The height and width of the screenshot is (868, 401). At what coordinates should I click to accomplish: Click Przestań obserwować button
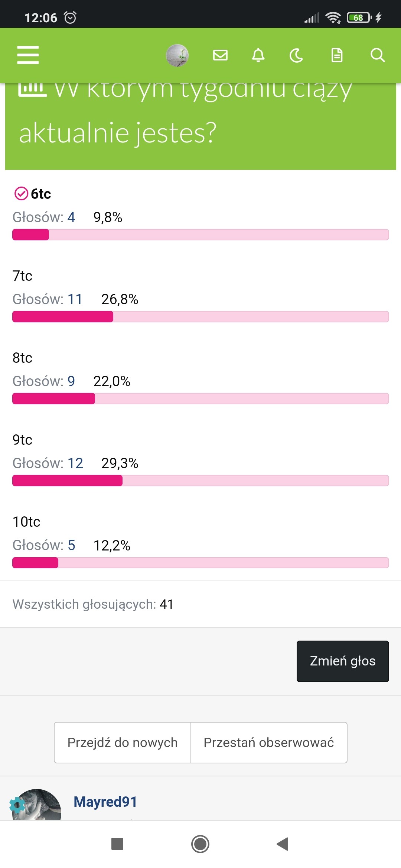(x=269, y=743)
